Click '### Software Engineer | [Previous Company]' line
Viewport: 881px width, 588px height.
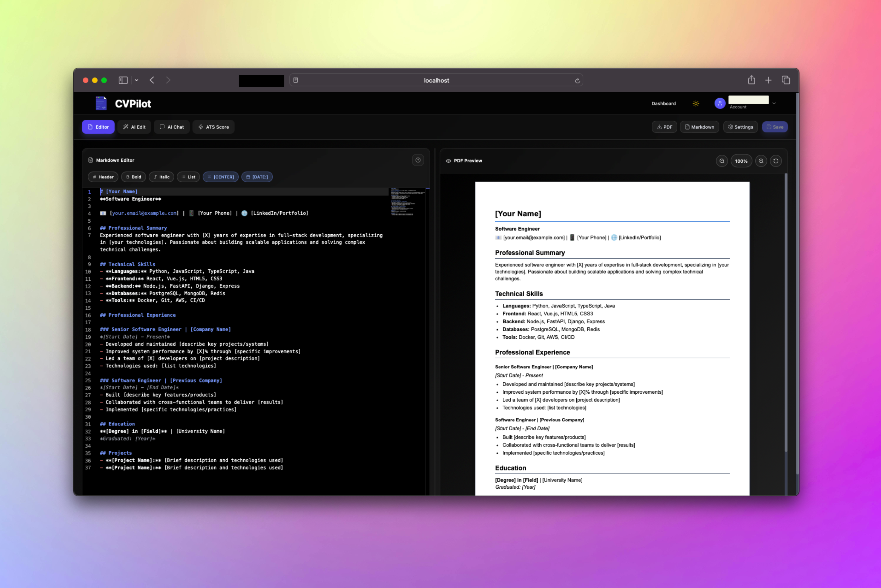pos(161,380)
